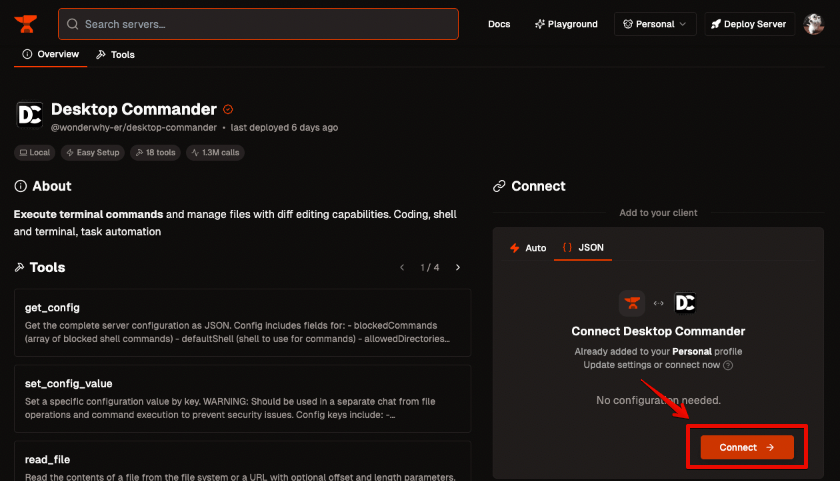Screen dimensions: 840x481
Task: Click the @wonderwhy-er/desktop-commander handle
Action: 134,127
